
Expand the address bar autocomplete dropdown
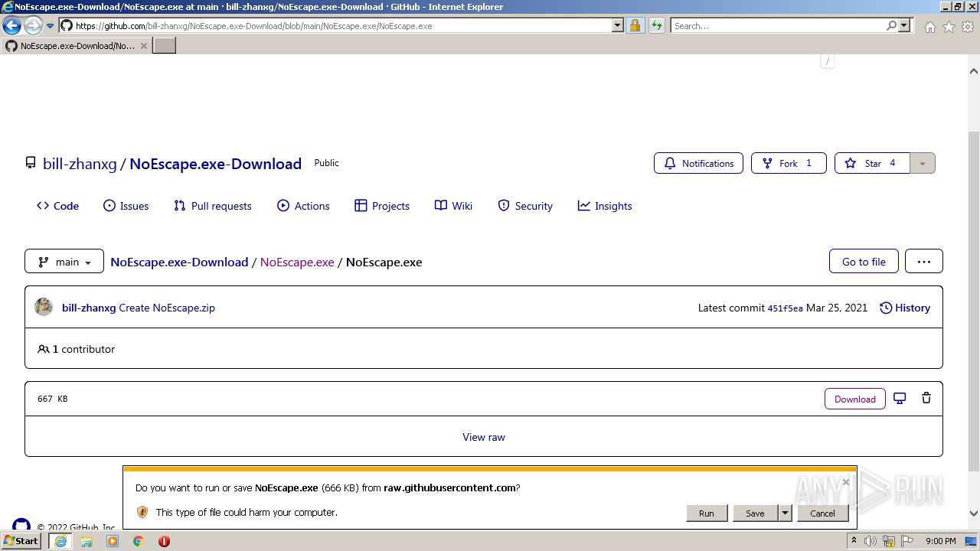coord(618,25)
